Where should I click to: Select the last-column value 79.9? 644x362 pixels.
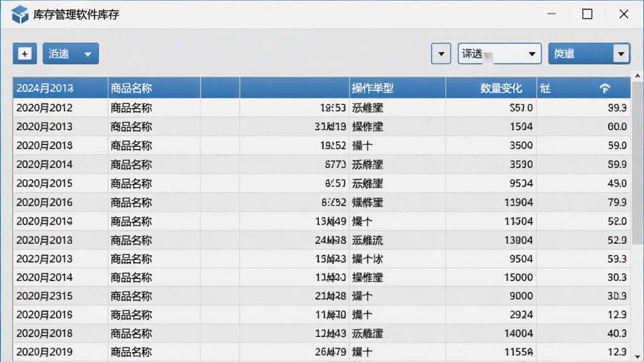[618, 202]
